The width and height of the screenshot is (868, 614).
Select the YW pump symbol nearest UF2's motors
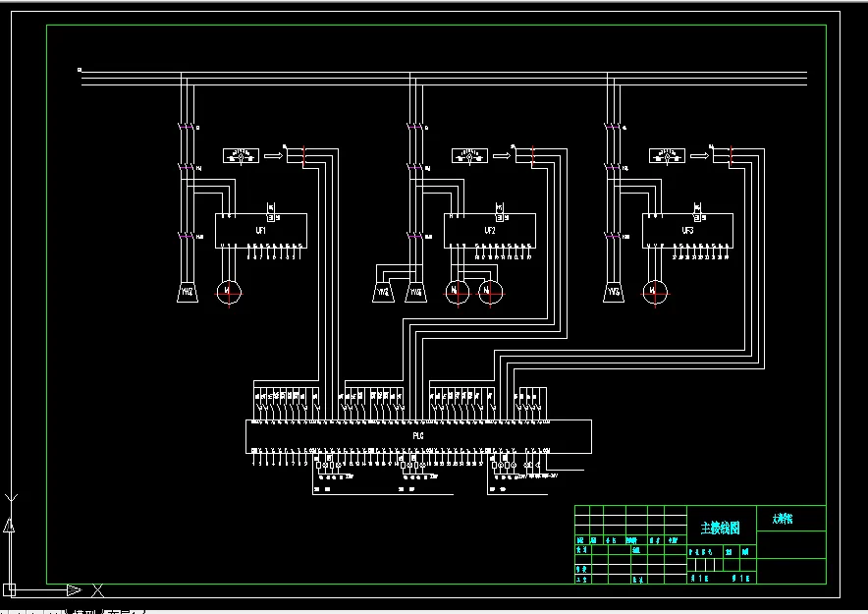[x=415, y=293]
